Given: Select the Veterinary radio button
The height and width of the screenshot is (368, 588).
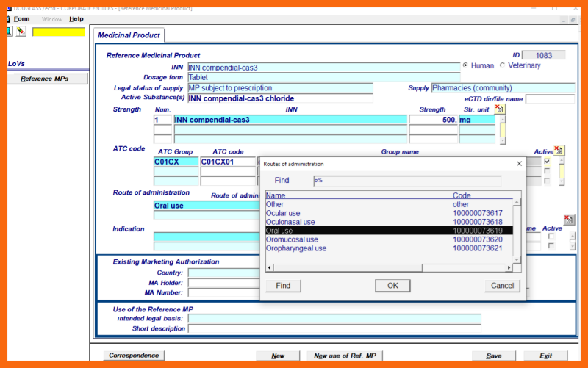Looking at the screenshot, I should pos(503,65).
